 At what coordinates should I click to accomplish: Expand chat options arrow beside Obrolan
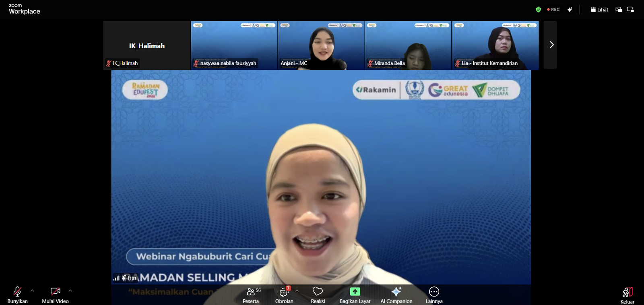point(297,290)
